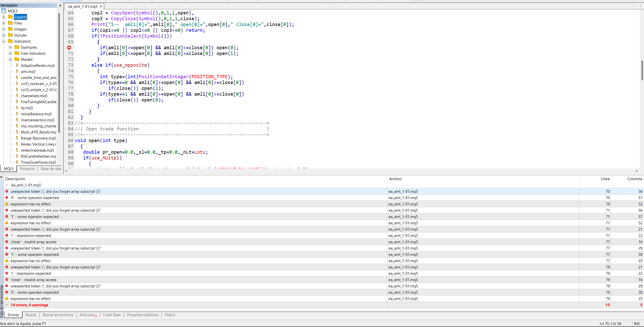Click error icon on 'close' invalid array access row
This screenshot has width=644, height=327.
pyautogui.click(x=7, y=242)
